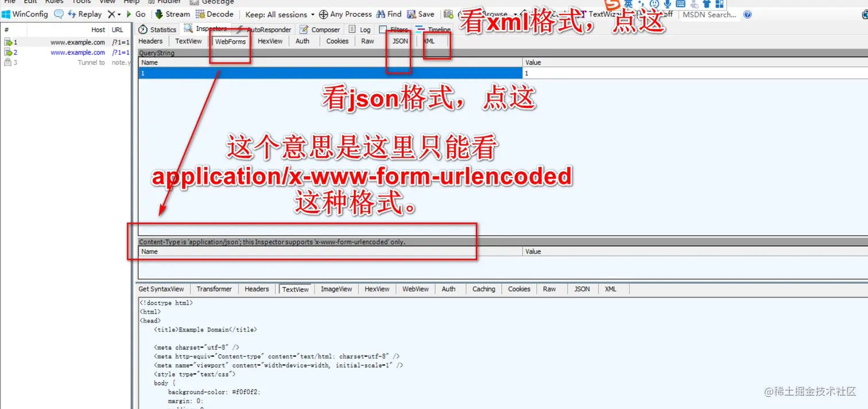
Task: Select session 1 for www.example.com
Action: [66, 42]
